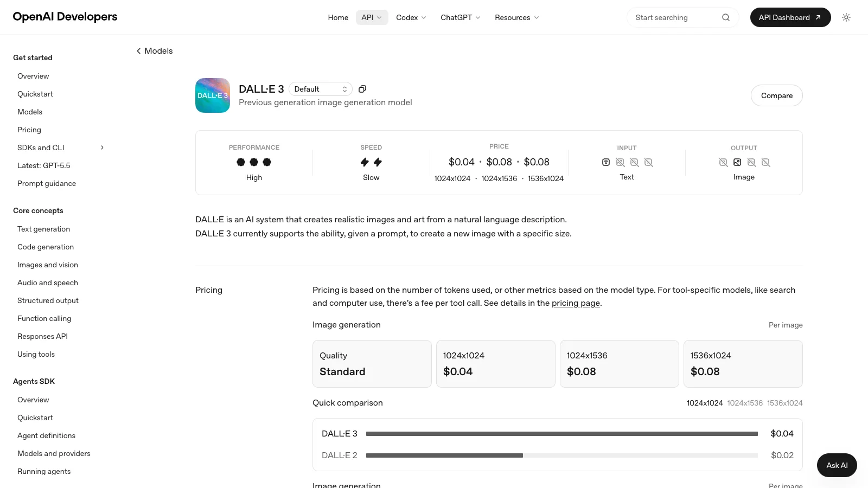The width and height of the screenshot is (868, 488).
Task: Open Overview under Get started
Action: (x=33, y=76)
